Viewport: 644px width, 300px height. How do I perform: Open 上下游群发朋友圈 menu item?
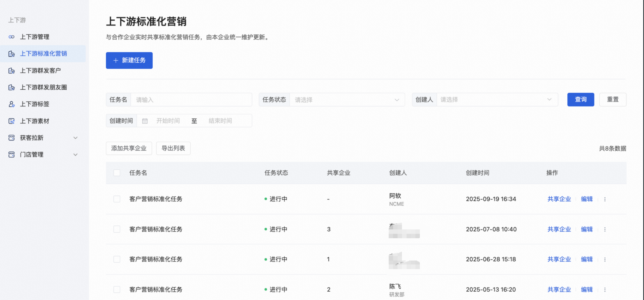[x=43, y=87]
